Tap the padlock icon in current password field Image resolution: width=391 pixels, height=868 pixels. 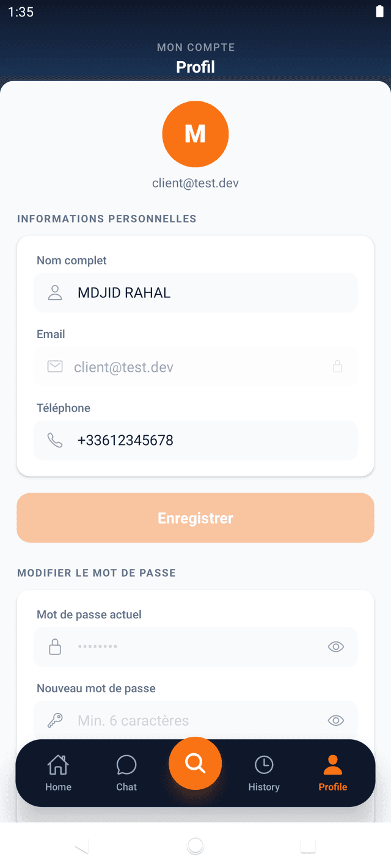[x=55, y=647]
